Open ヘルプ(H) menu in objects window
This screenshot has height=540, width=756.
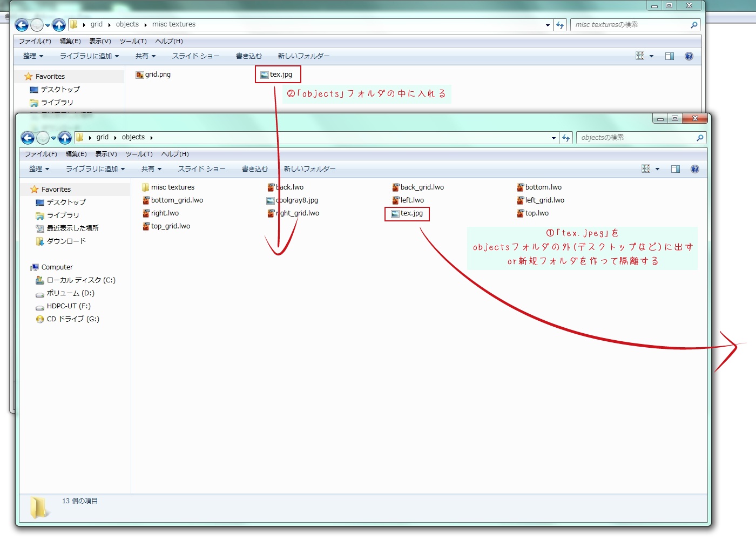pos(175,154)
